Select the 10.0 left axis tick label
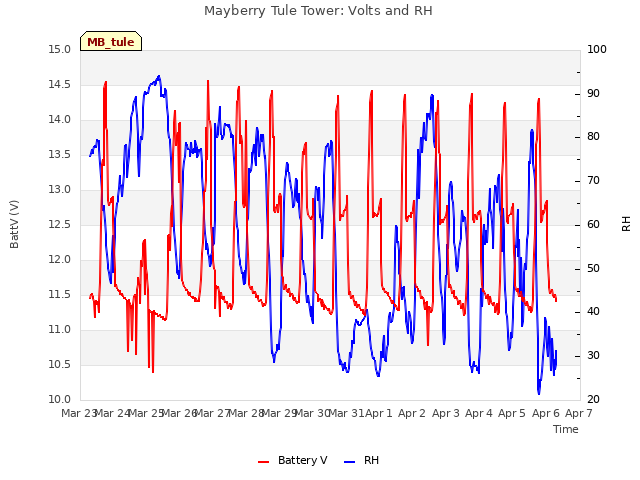Screen dimensions: 640x480 coord(60,400)
